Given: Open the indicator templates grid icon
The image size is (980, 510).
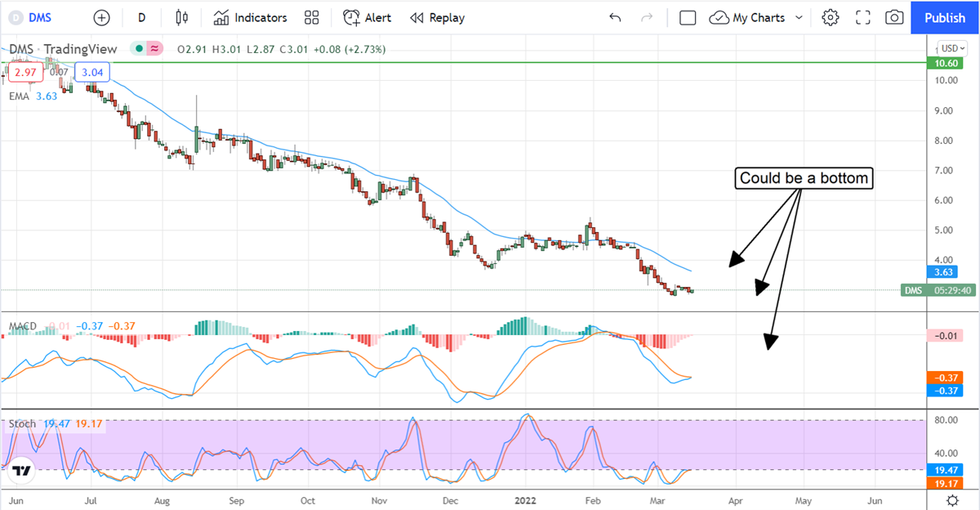Looking at the screenshot, I should [311, 17].
